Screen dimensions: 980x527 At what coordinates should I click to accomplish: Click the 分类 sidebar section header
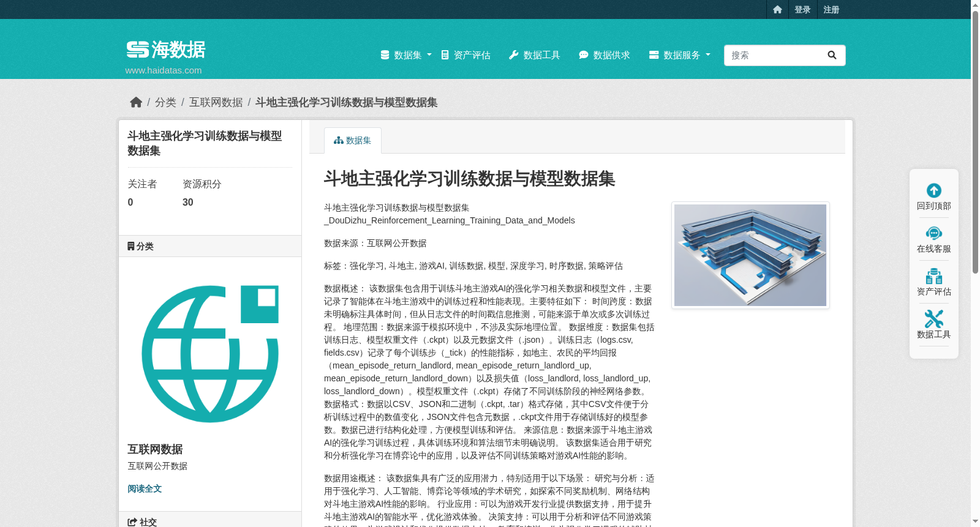[x=210, y=246]
